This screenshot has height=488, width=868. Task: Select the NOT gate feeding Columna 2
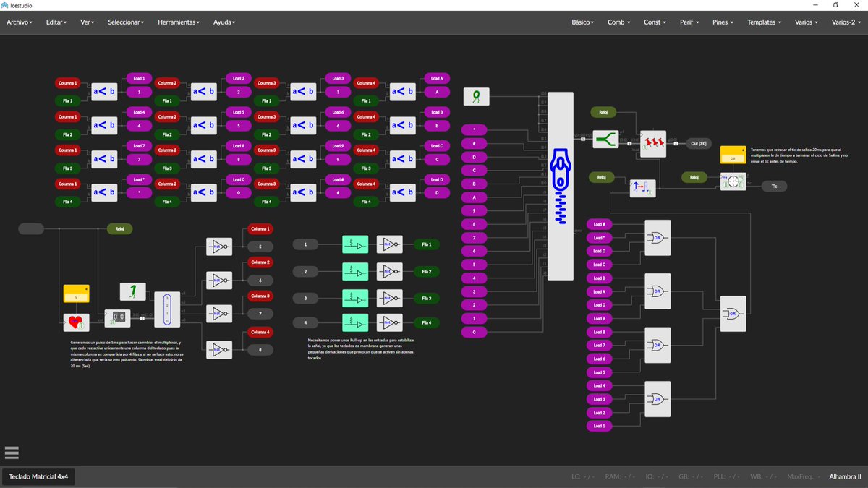coord(218,279)
